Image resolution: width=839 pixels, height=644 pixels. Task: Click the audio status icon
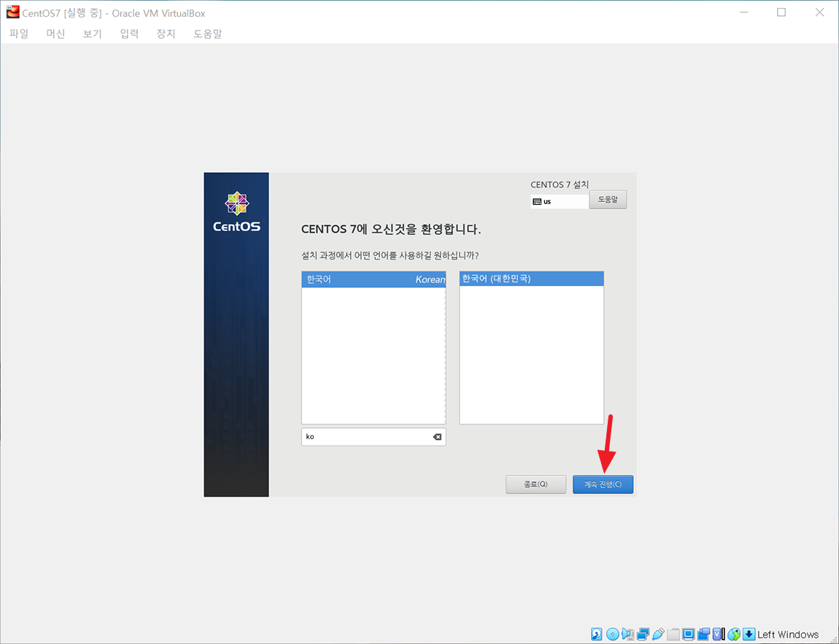(627, 634)
